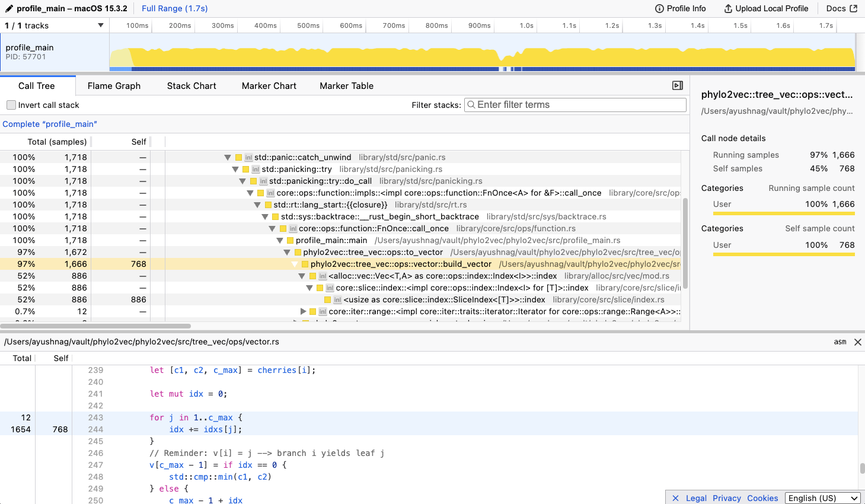Click the pencil icon beside profile_main title
The width and height of the screenshot is (865, 504).
[x=9, y=8]
